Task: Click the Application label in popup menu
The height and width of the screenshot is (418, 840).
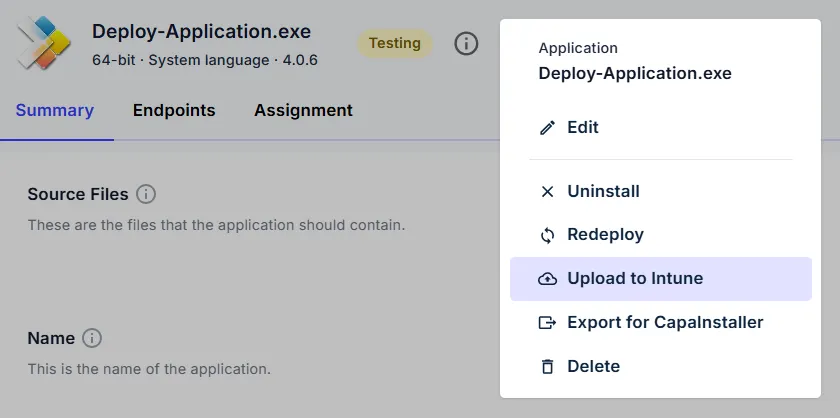Action: click(x=578, y=48)
